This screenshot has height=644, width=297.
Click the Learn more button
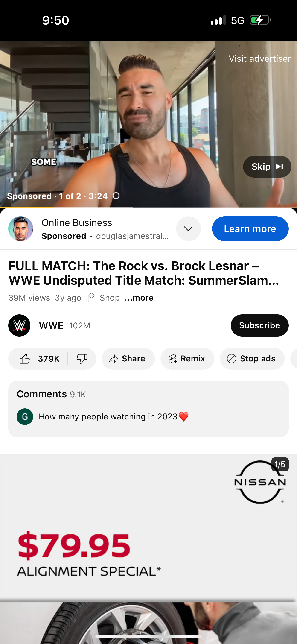tap(250, 229)
